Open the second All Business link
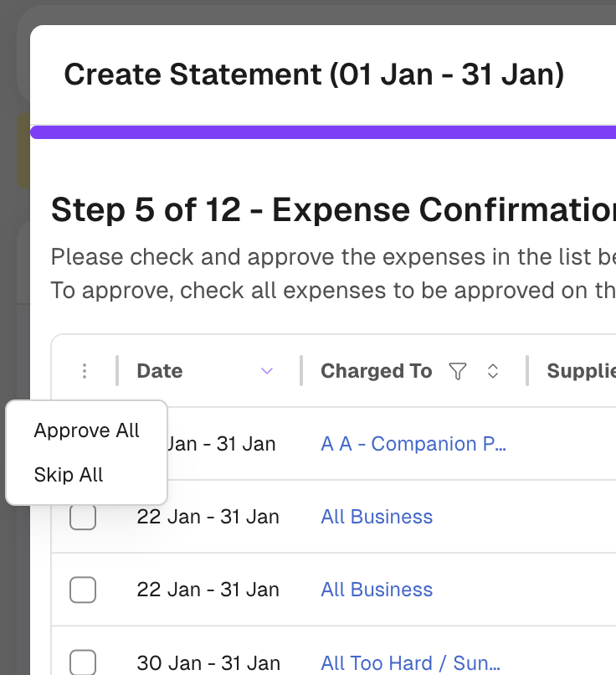The image size is (616, 675). [377, 590]
